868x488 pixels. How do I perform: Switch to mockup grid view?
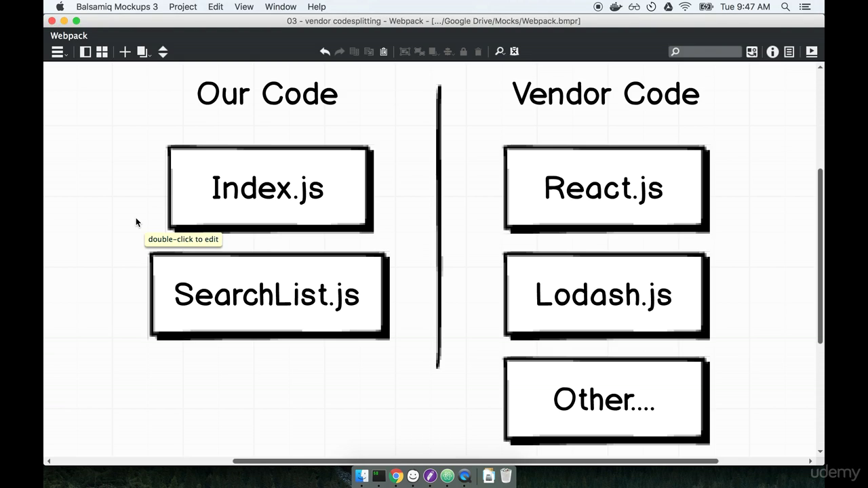[x=102, y=52]
